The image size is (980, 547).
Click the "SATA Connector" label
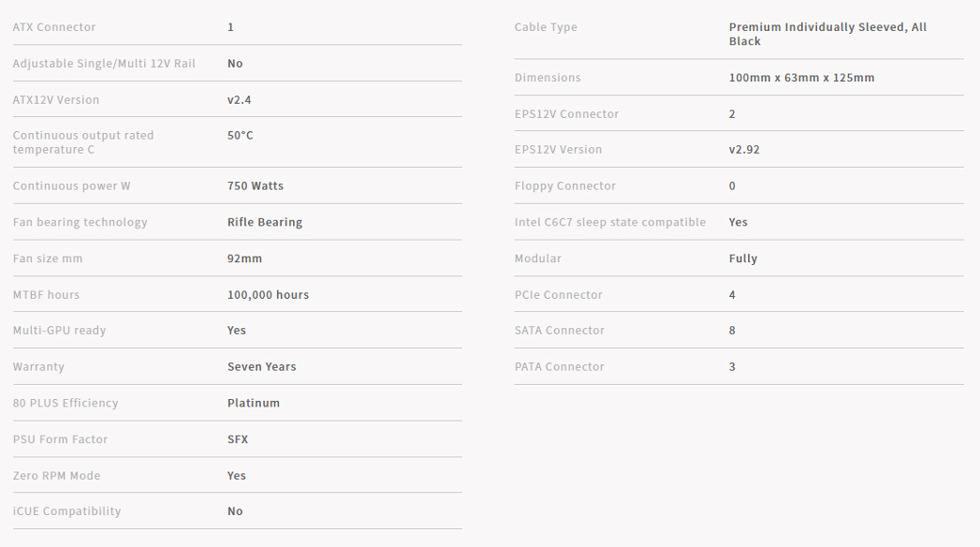pos(560,331)
